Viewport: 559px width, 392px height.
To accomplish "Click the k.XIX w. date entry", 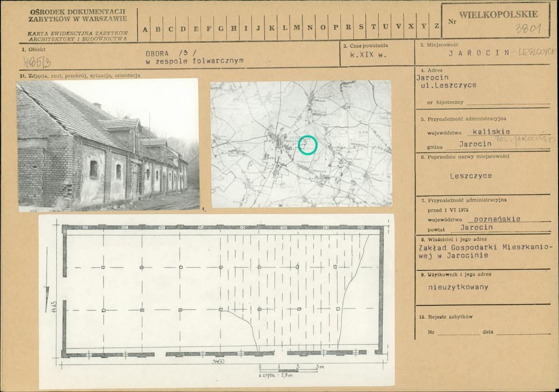I will point(368,55).
